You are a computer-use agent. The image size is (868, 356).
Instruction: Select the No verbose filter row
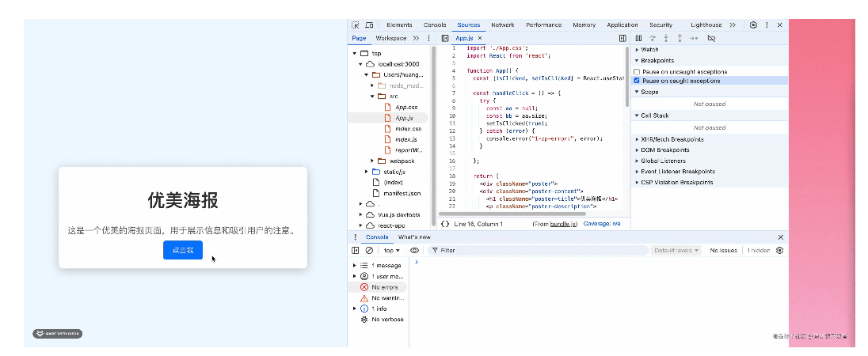(377, 320)
